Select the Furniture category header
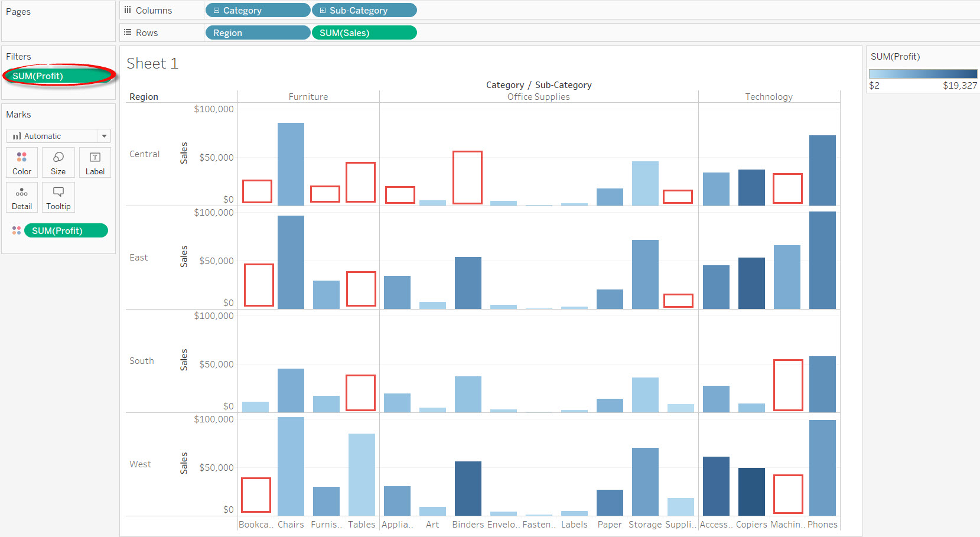 coord(308,97)
